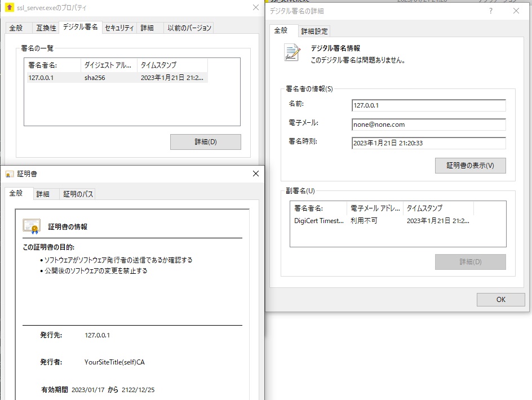Click 詳細(D) button under signature list
Screen dimensions: 532x400
coord(206,142)
